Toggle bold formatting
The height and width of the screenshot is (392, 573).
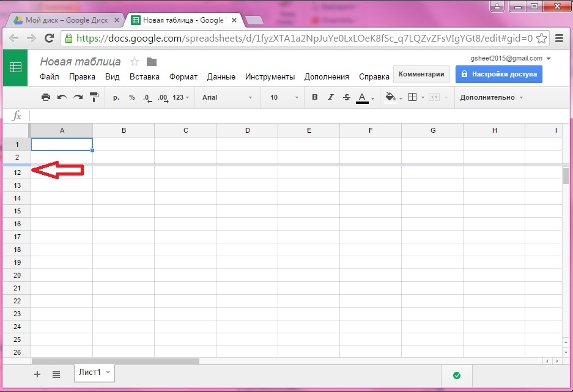tap(315, 97)
